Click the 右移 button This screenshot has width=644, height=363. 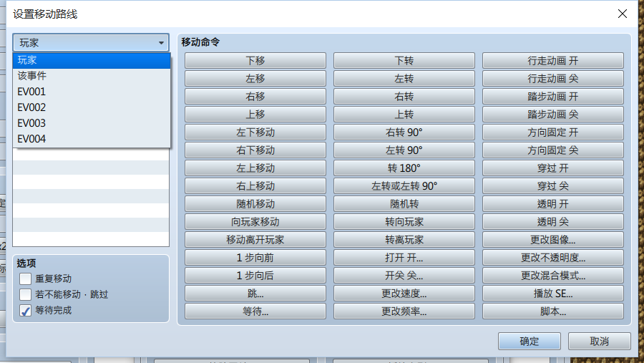coord(255,96)
